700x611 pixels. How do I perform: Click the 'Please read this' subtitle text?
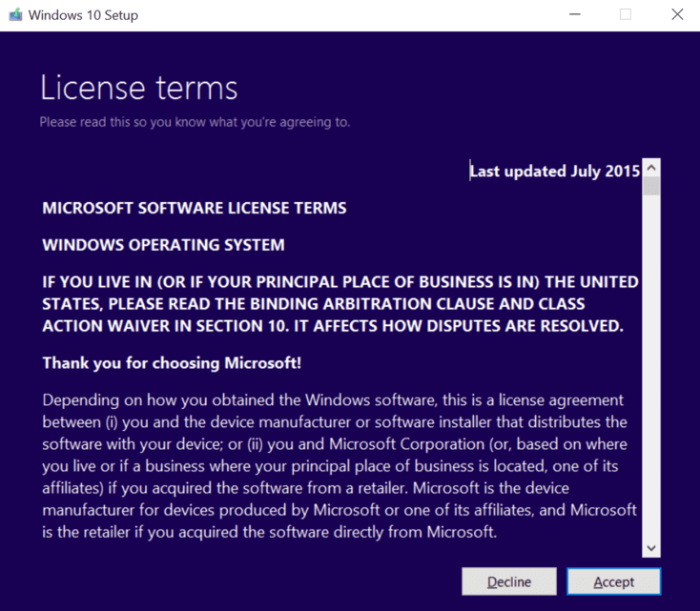[195, 122]
